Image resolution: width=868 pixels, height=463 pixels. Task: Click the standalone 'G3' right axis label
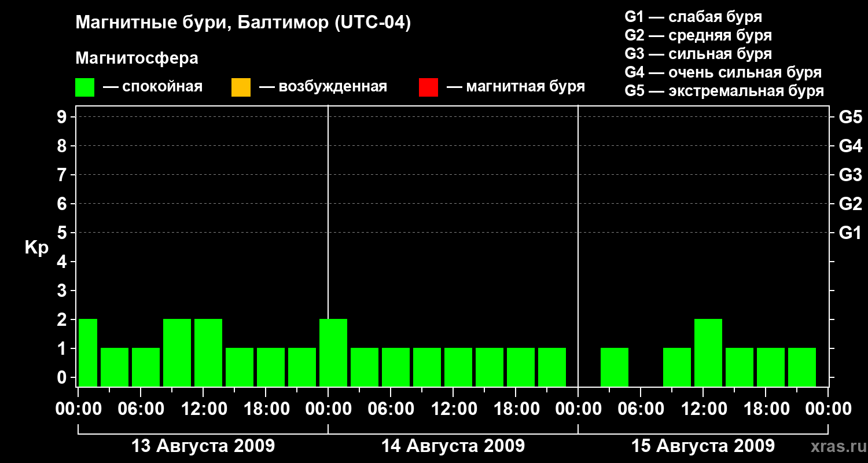tap(850, 175)
